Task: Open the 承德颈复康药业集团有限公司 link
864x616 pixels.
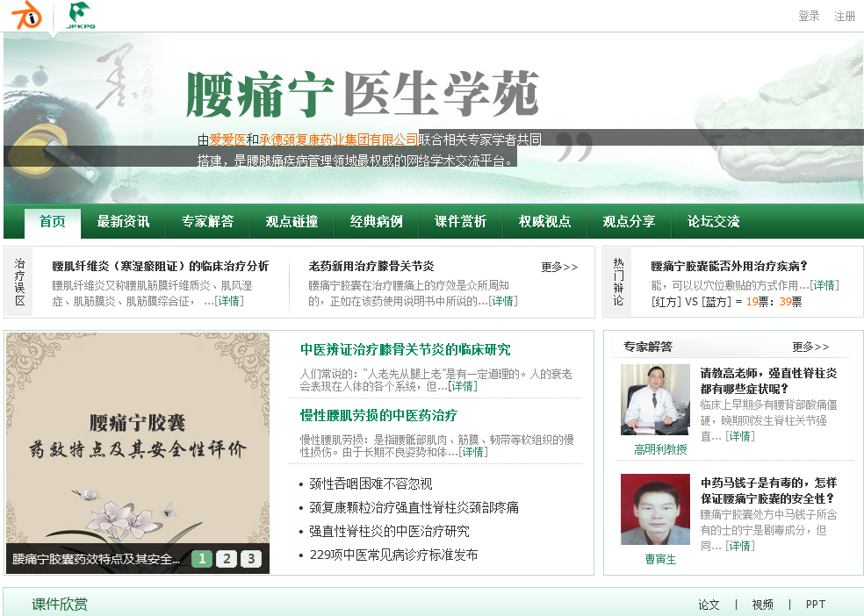Action: pyautogui.click(x=338, y=140)
